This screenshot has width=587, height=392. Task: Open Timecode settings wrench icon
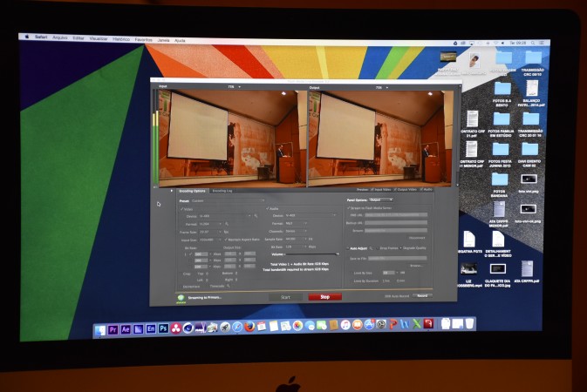tap(229, 286)
